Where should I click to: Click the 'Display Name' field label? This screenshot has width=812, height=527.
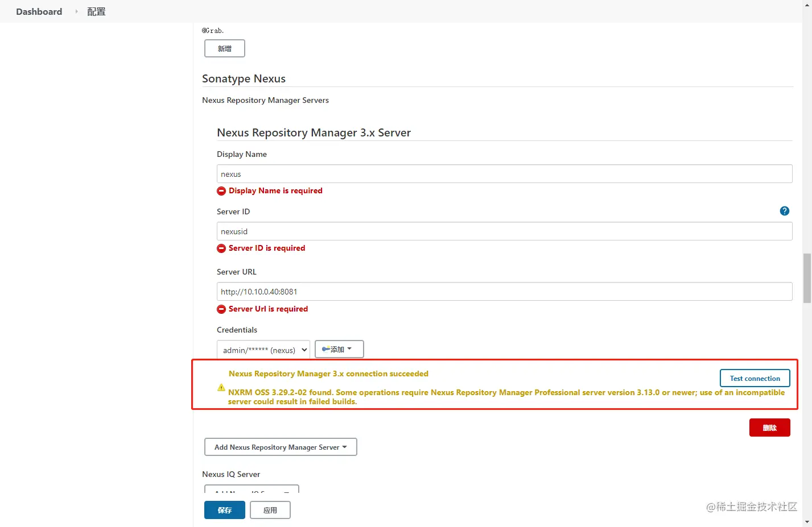click(x=242, y=154)
